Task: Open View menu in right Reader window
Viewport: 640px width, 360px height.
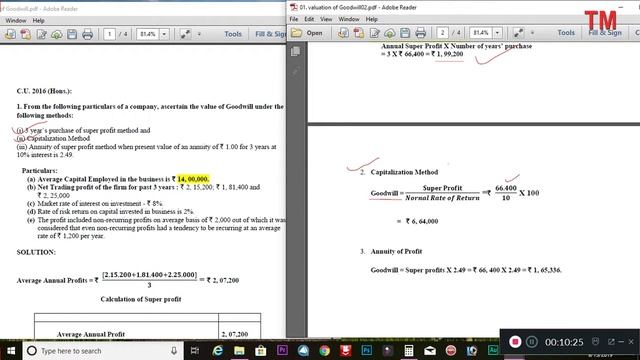Action: [x=326, y=19]
